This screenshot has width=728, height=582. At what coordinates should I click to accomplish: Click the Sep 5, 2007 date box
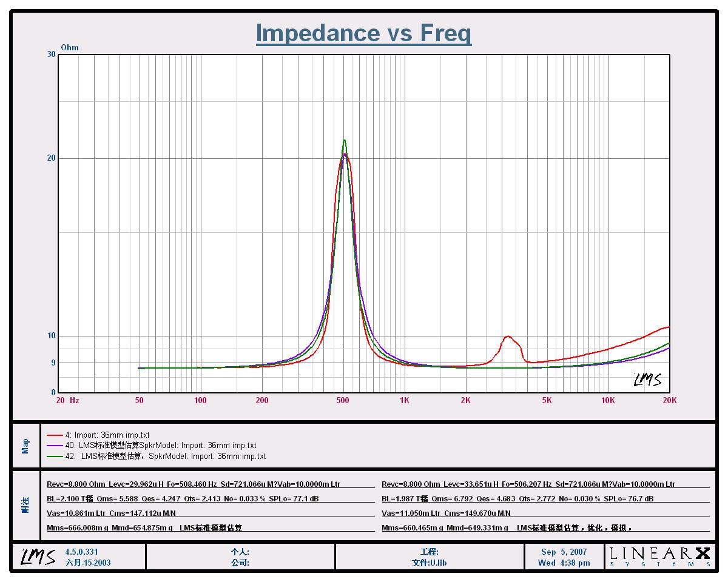tap(564, 552)
